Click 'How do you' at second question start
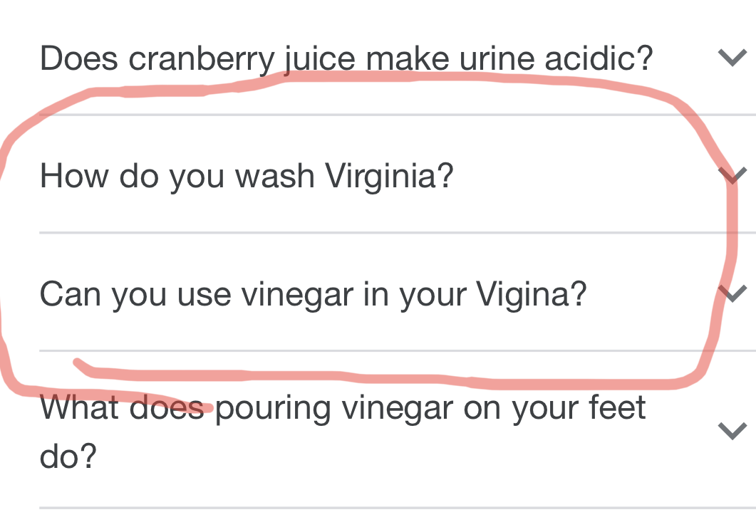 pyautogui.click(x=132, y=177)
